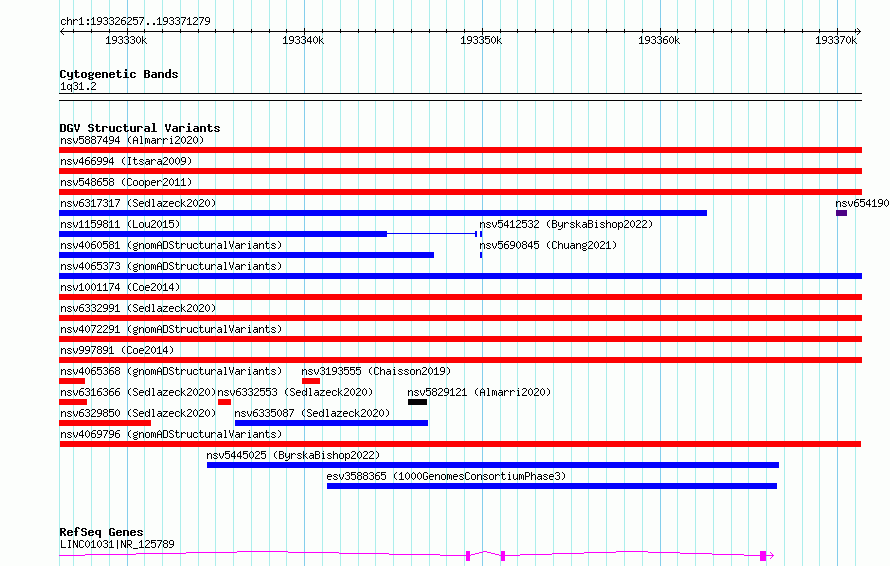
Task: Select the nsv4069796 gnomAD red bar
Action: click(x=460, y=444)
